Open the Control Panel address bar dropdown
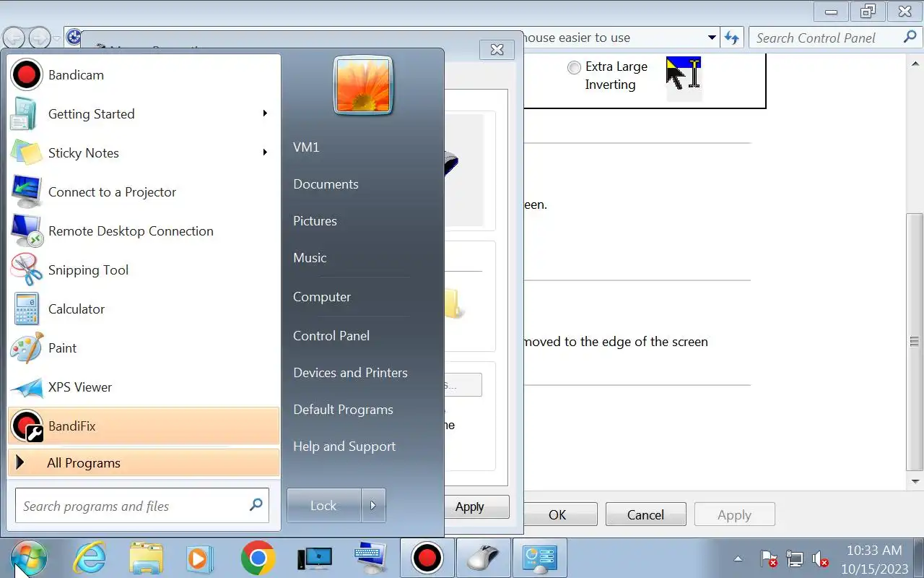Screen dimensions: 924x578 [712, 38]
